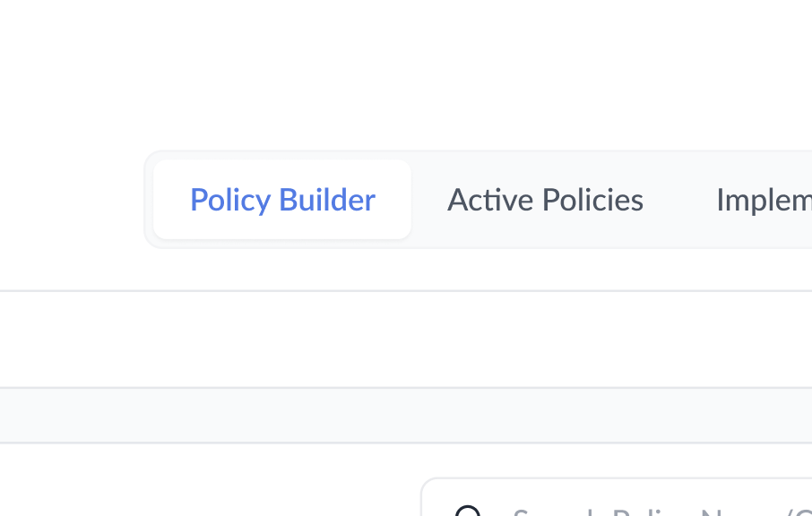Click the magnifier icon in the search box
This screenshot has height=516, width=812.
click(468, 512)
